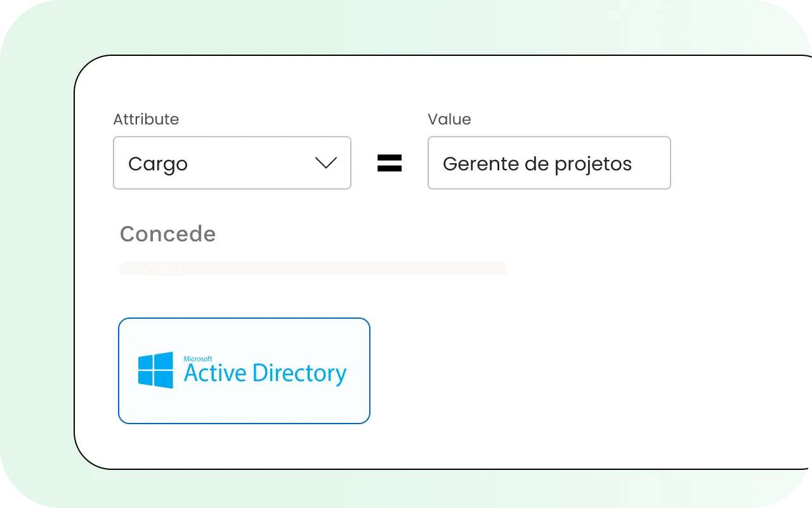Image resolution: width=812 pixels, height=508 pixels.
Task: Click the "Concede" heading
Action: click(167, 234)
